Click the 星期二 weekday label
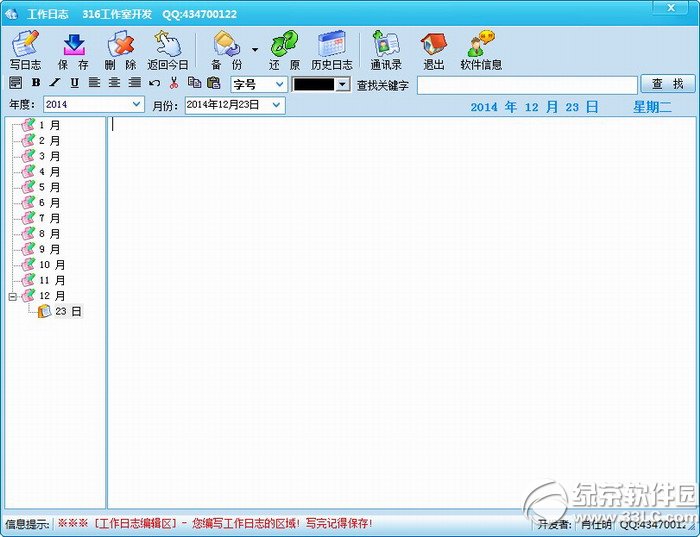Image resolution: width=700 pixels, height=537 pixels. [x=652, y=107]
